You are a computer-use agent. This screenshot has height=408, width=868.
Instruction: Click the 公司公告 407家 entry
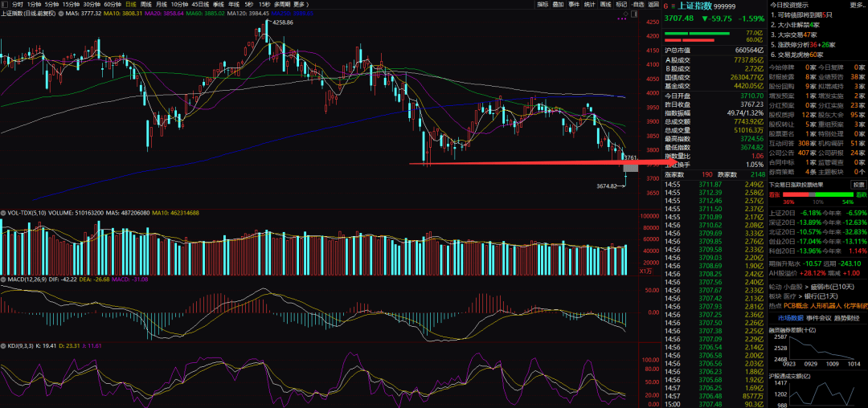[x=794, y=153]
